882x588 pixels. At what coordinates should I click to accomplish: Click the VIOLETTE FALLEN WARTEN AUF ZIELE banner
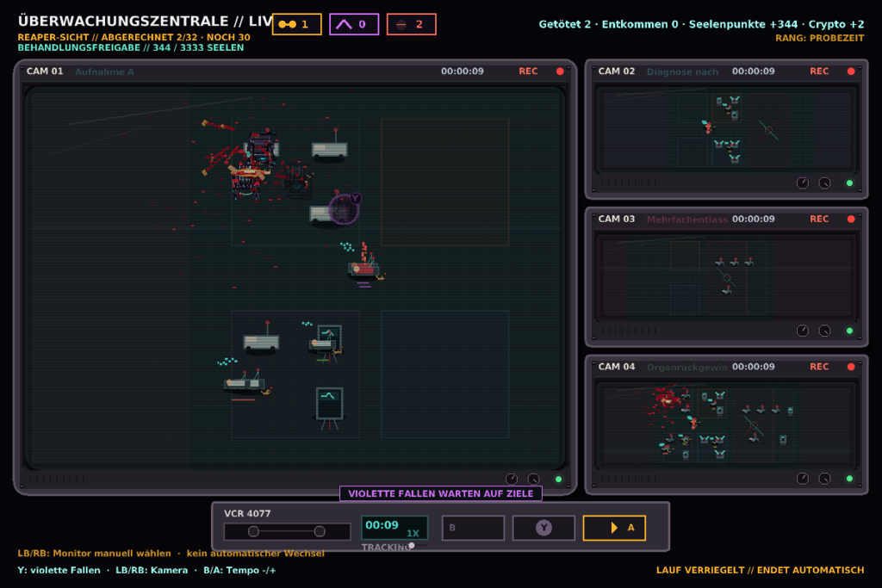[441, 493]
